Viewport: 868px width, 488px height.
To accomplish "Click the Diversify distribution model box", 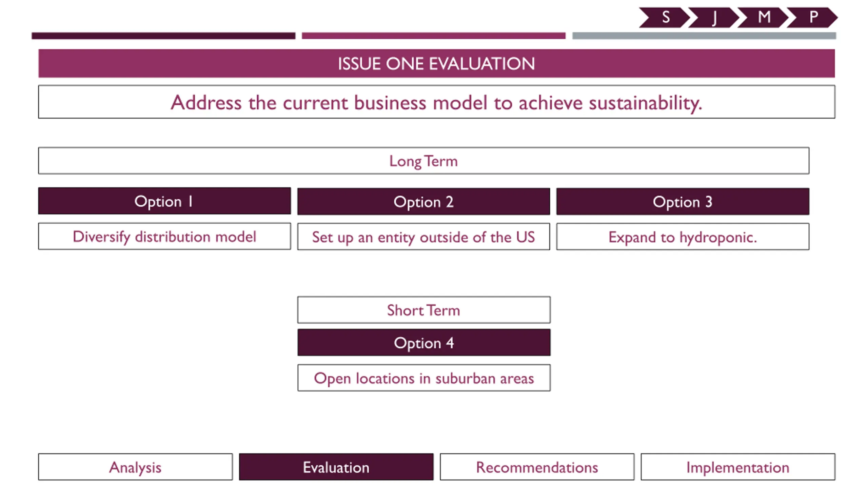I will tap(164, 236).
